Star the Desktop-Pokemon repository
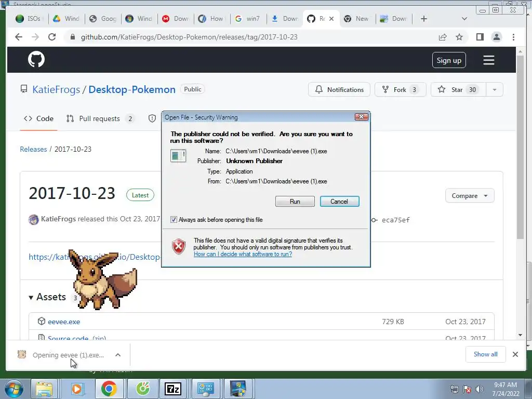The image size is (532, 399). click(458, 89)
